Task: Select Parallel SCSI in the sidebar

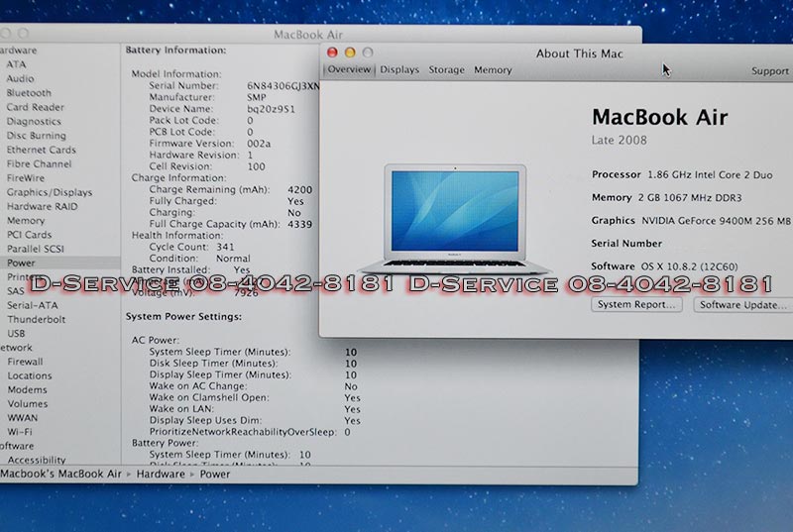Action: point(36,249)
